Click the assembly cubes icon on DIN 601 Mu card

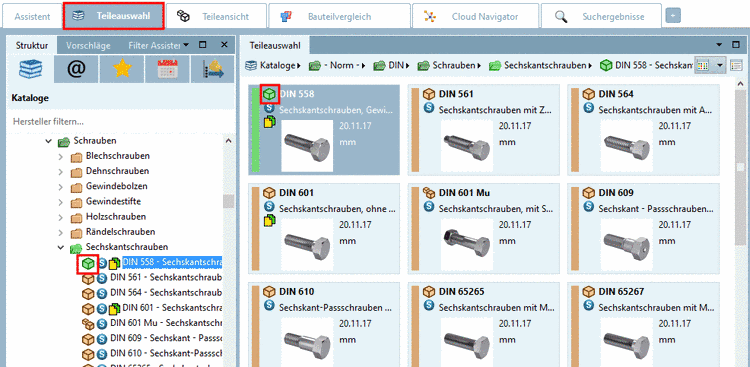429,192
